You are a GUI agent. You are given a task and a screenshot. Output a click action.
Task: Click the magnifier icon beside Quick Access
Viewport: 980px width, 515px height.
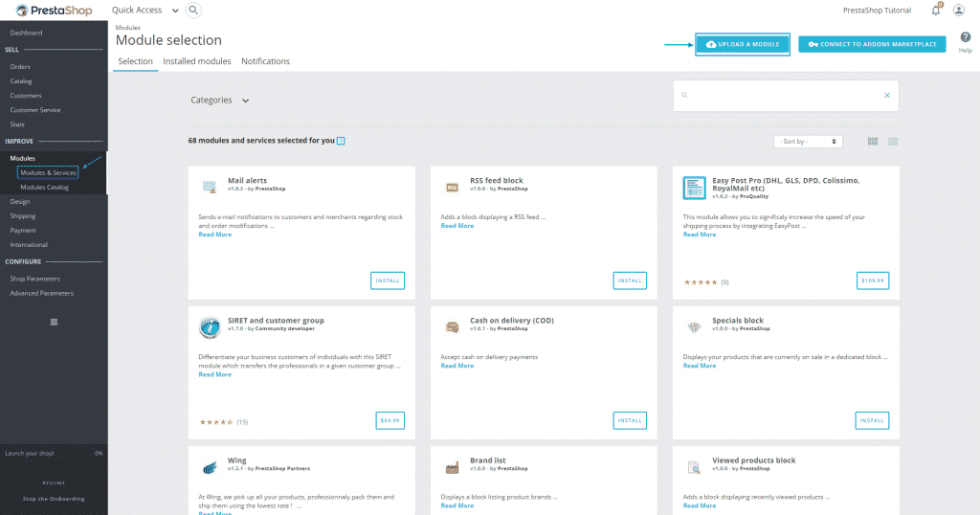(193, 11)
